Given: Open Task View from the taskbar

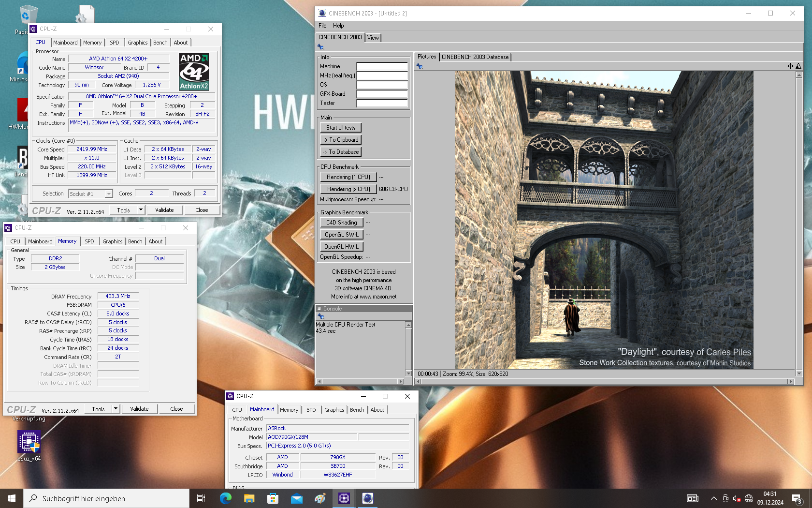Looking at the screenshot, I should click(x=201, y=498).
